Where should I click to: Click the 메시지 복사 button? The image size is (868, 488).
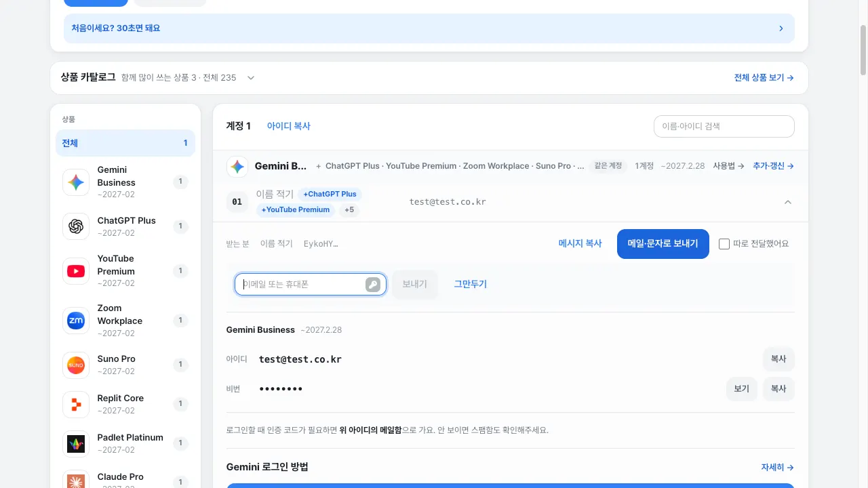(x=580, y=244)
